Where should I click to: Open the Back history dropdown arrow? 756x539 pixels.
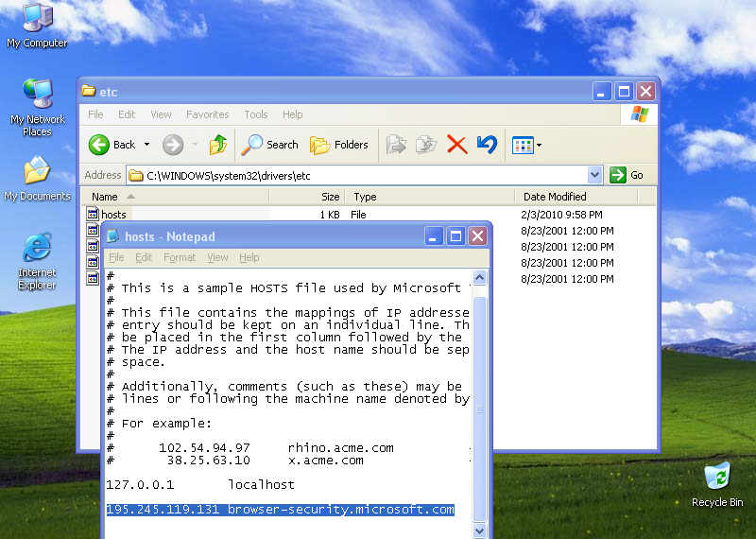[x=146, y=145]
